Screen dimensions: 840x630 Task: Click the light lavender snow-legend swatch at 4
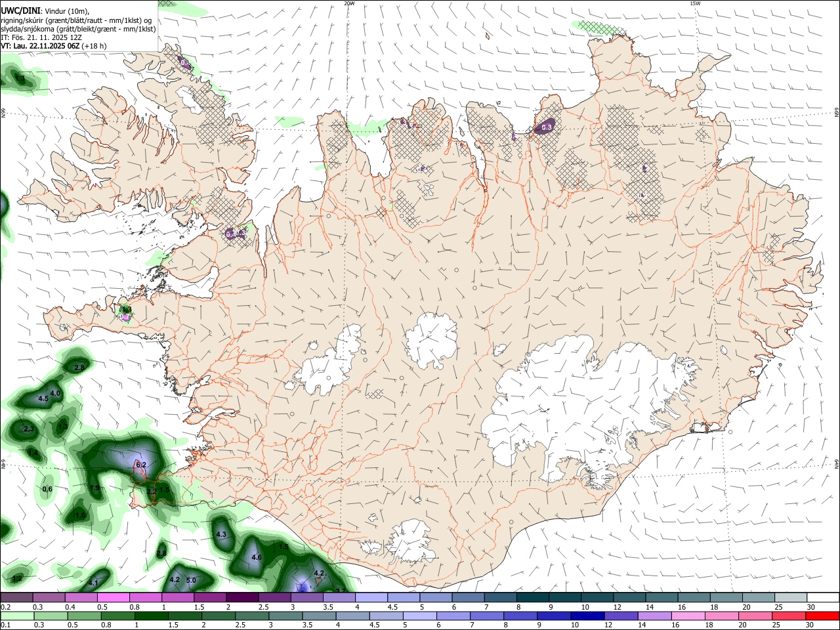click(371, 598)
